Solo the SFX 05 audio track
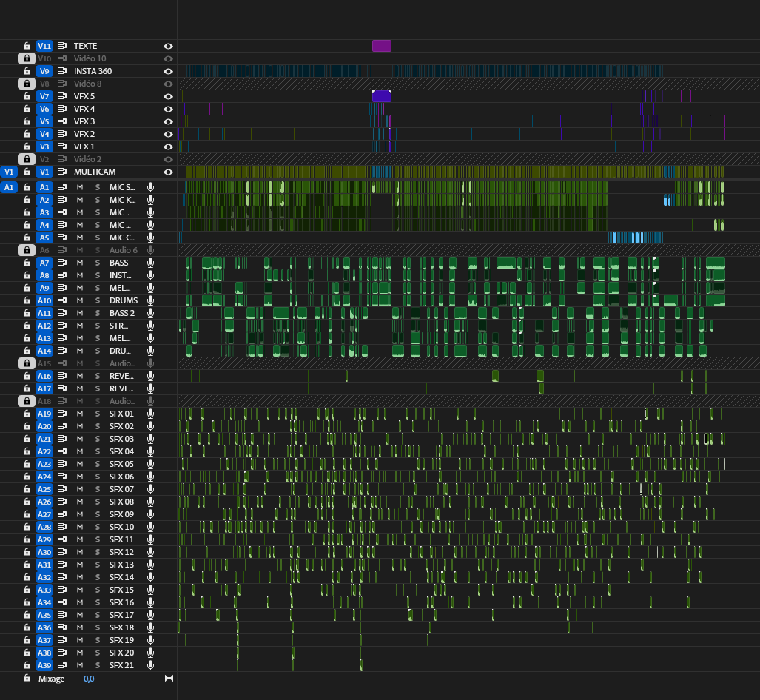Image resolution: width=760 pixels, height=700 pixels. (98, 464)
